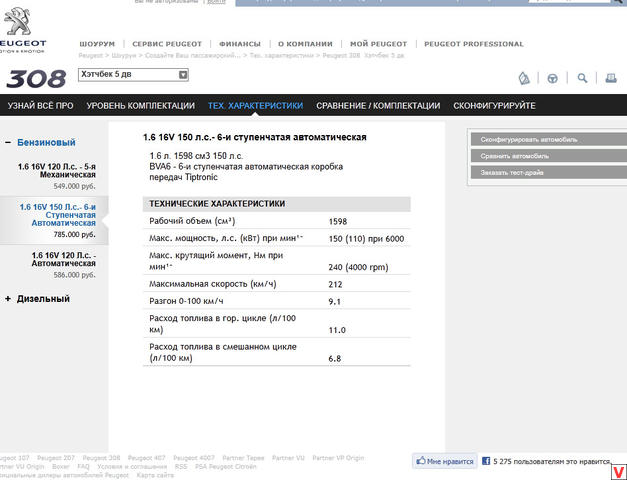Open the О КОМПАНИИ top menu
The image size is (627, 480).
click(305, 44)
